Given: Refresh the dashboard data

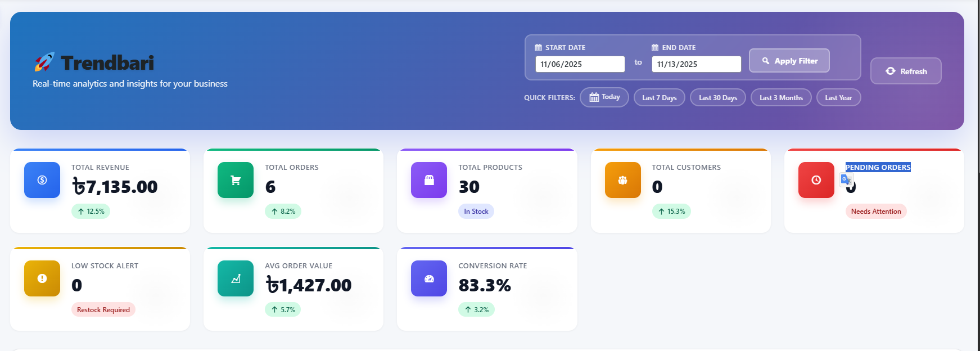Looking at the screenshot, I should 905,71.
